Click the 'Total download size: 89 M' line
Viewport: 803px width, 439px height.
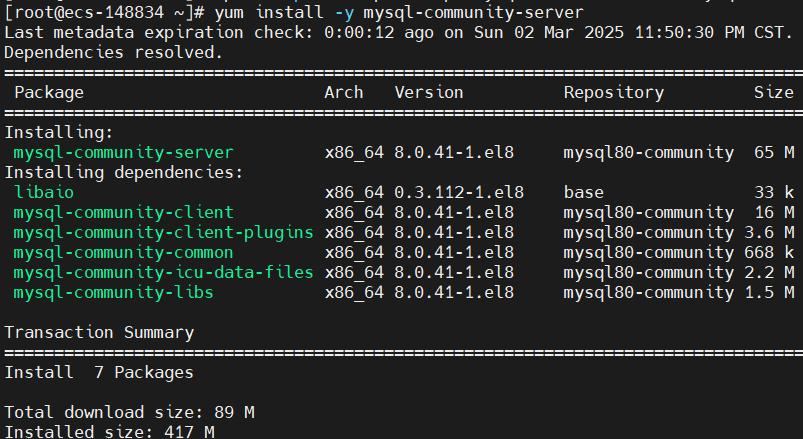point(129,412)
